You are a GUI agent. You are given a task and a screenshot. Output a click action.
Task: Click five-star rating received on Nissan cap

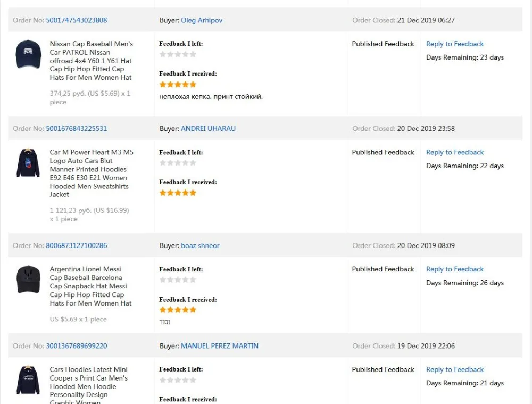click(x=178, y=84)
